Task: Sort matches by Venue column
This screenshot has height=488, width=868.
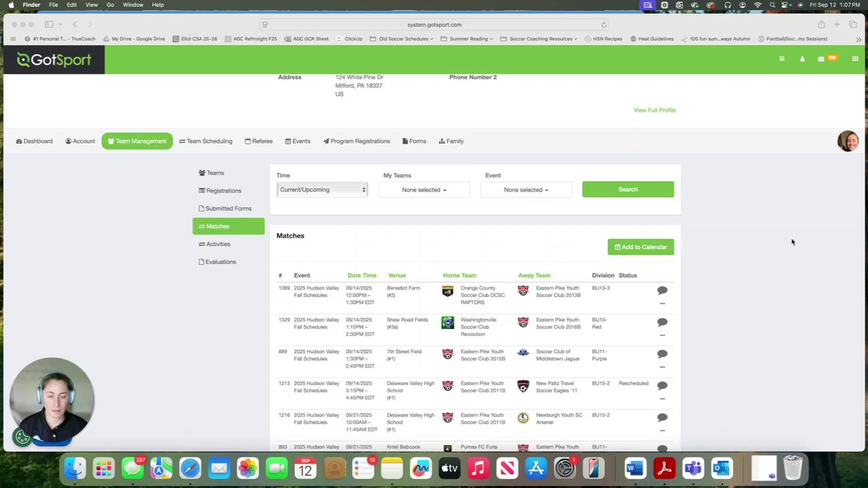Action: tap(397, 275)
